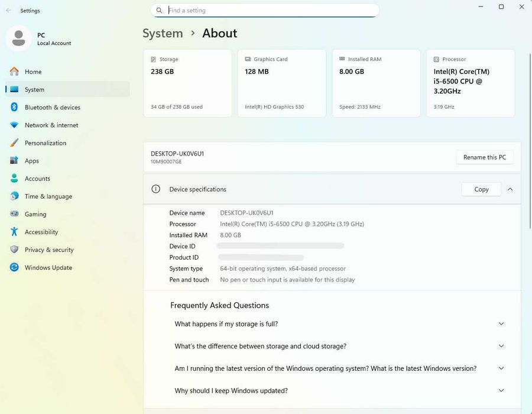Image resolution: width=532 pixels, height=414 pixels.
Task: Expand 'Why should I keep Windows updated?'
Action: (501, 390)
